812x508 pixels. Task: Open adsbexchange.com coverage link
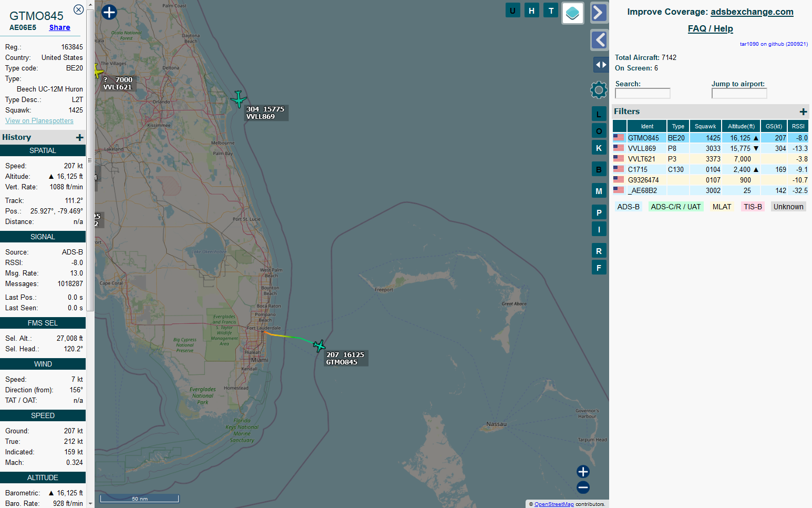point(752,12)
